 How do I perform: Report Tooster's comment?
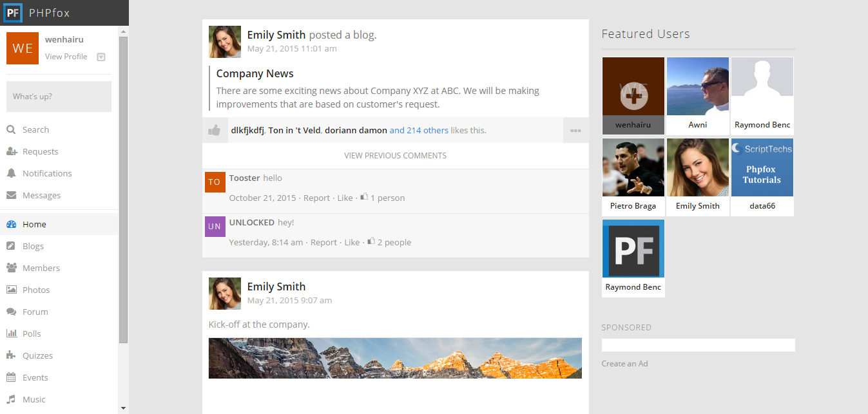click(316, 198)
